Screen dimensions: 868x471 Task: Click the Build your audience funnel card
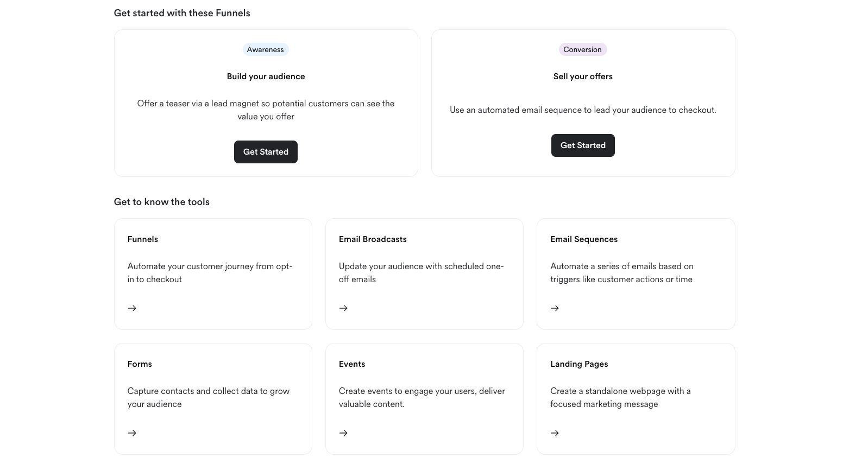(x=266, y=103)
